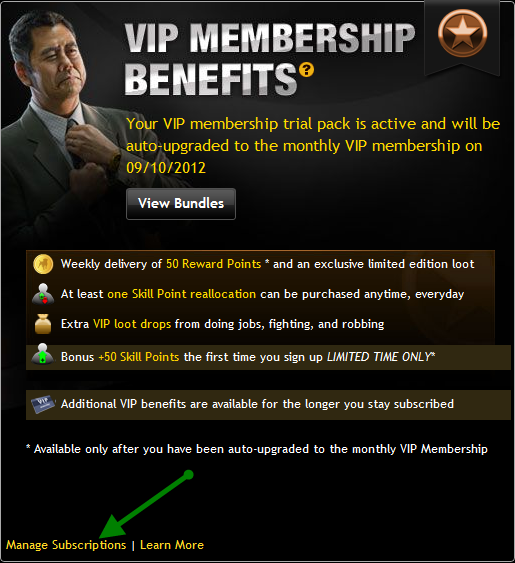Open the Manage Subscriptions link
515x563 pixels.
(66, 545)
